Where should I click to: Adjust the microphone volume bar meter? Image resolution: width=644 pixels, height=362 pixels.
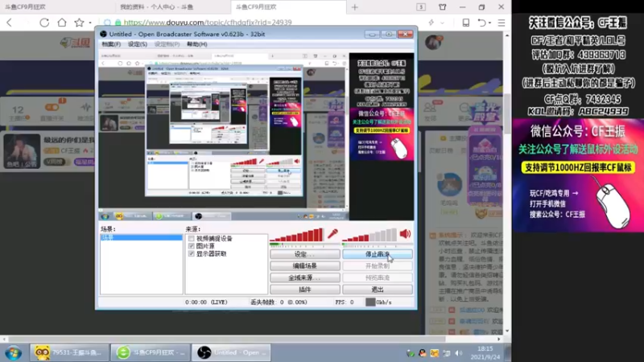(296, 235)
